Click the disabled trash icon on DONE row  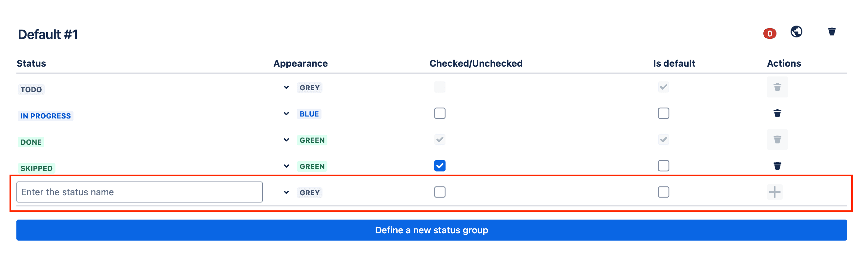(x=777, y=139)
